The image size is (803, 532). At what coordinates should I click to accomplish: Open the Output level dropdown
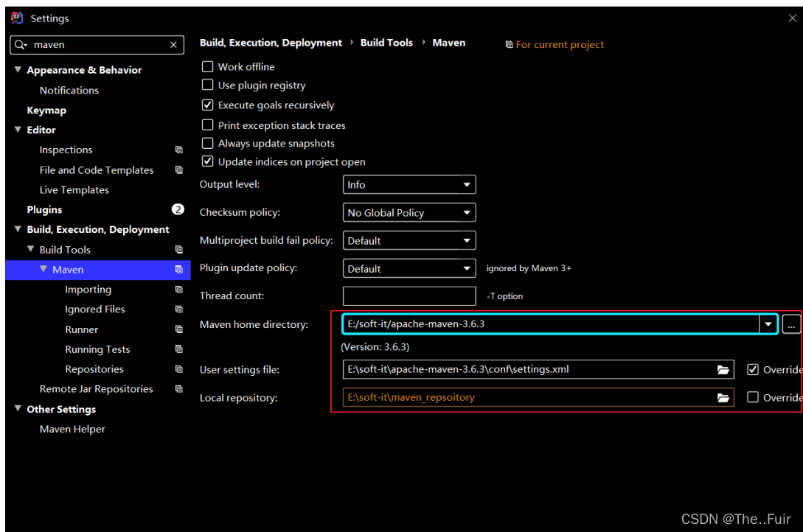(x=409, y=185)
